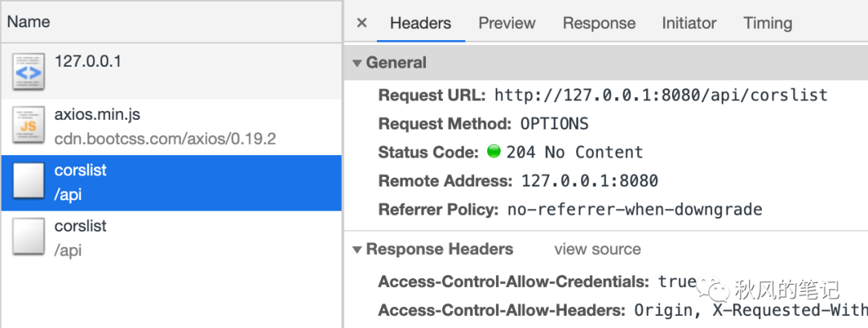Open the Response tab
Viewport: 868px width, 328px height.
(x=599, y=23)
